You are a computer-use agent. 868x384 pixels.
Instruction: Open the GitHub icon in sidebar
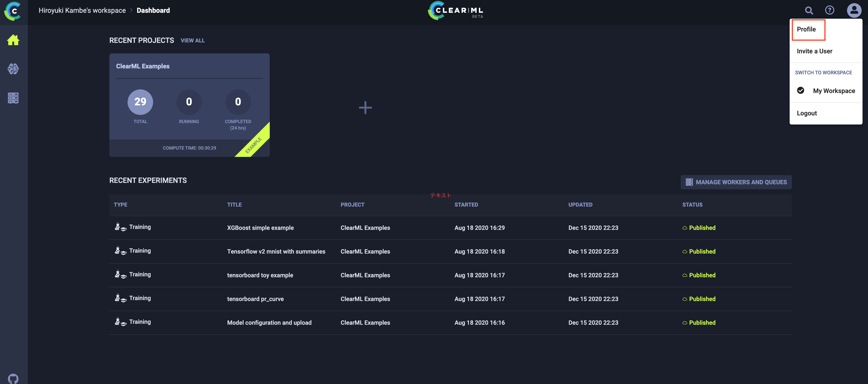pos(13,379)
